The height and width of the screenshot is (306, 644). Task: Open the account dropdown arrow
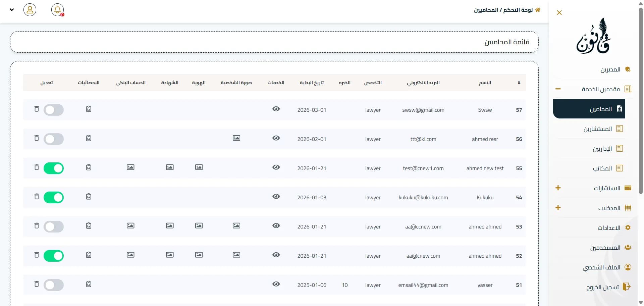[x=12, y=10]
